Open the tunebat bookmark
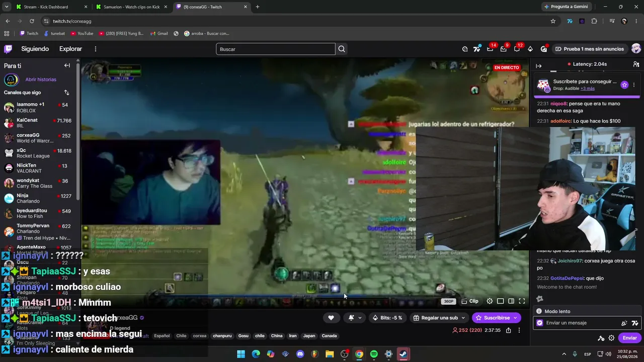 (54, 34)
